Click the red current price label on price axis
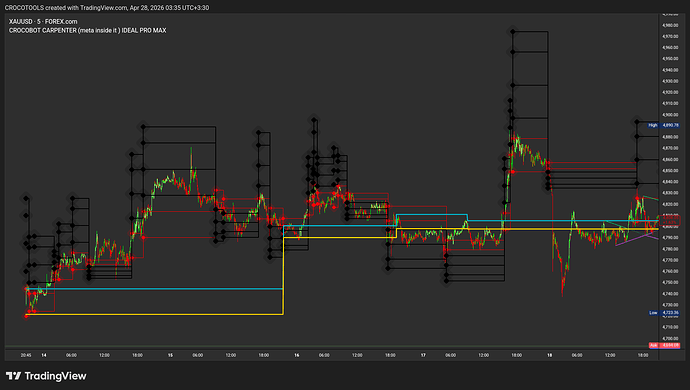 click(x=671, y=220)
